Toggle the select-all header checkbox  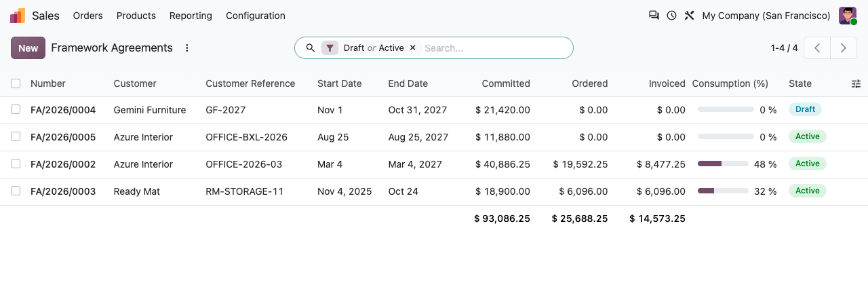16,83
